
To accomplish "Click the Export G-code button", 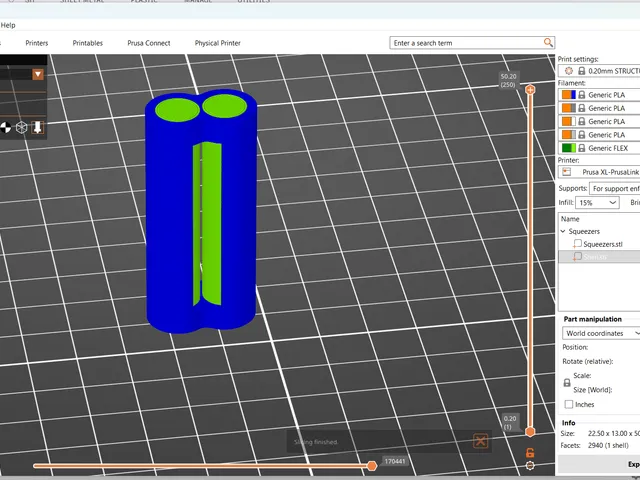I will [x=599, y=464].
